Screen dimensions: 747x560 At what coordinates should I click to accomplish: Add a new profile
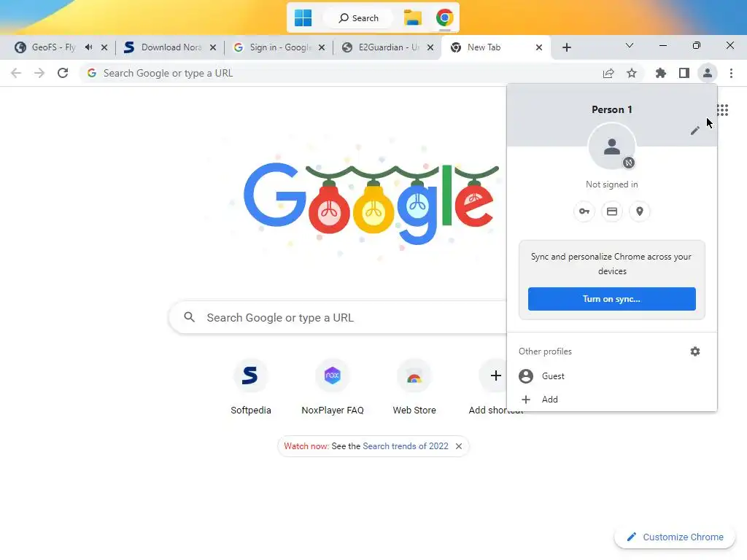point(612,400)
